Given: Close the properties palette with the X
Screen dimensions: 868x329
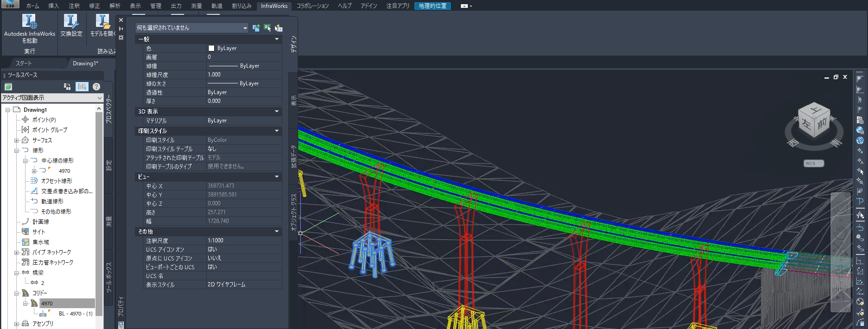Looking at the screenshot, I should [121, 20].
